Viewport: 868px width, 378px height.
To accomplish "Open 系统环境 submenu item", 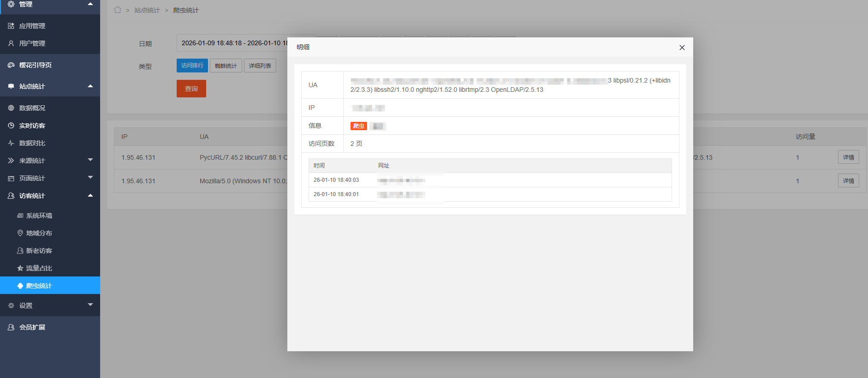I will [x=50, y=216].
